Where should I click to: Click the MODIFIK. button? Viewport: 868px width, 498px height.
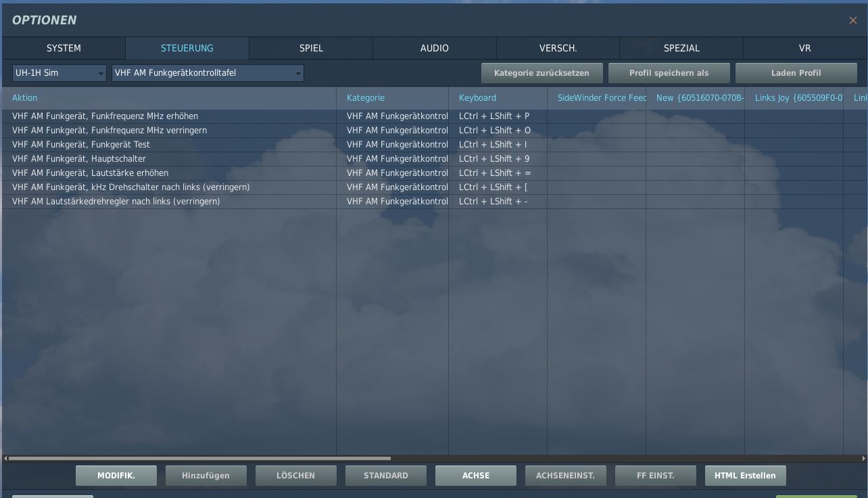pos(116,475)
